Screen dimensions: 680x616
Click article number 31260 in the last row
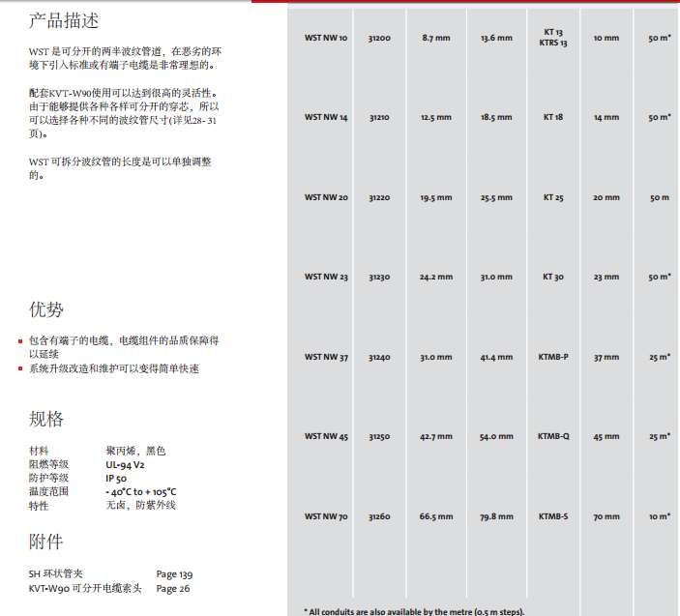[379, 516]
